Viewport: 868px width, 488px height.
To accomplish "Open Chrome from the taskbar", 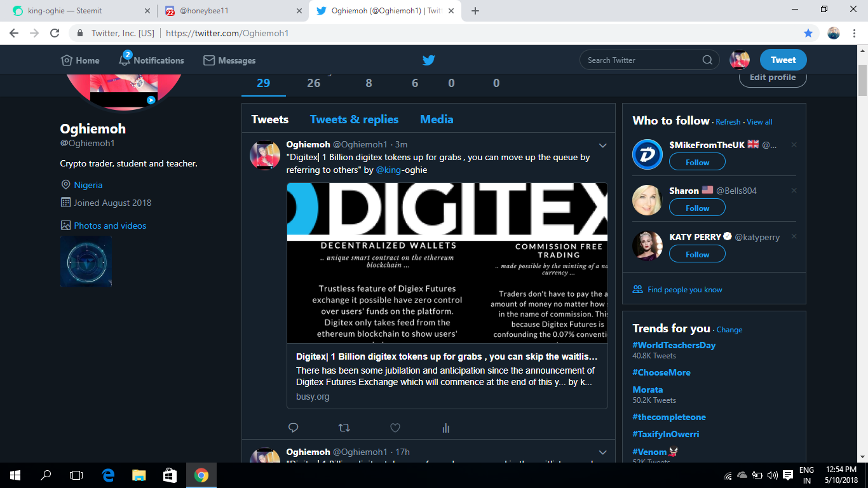I will tap(201, 475).
